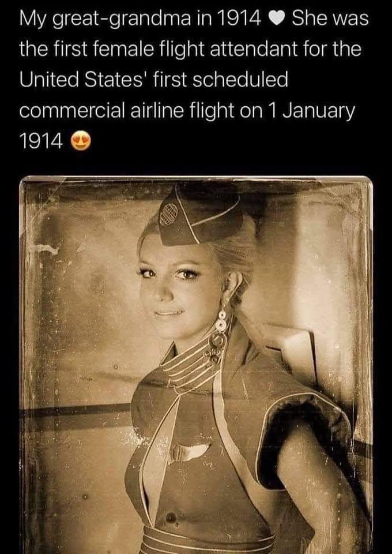Click the '1914' on the last text line

(41, 142)
